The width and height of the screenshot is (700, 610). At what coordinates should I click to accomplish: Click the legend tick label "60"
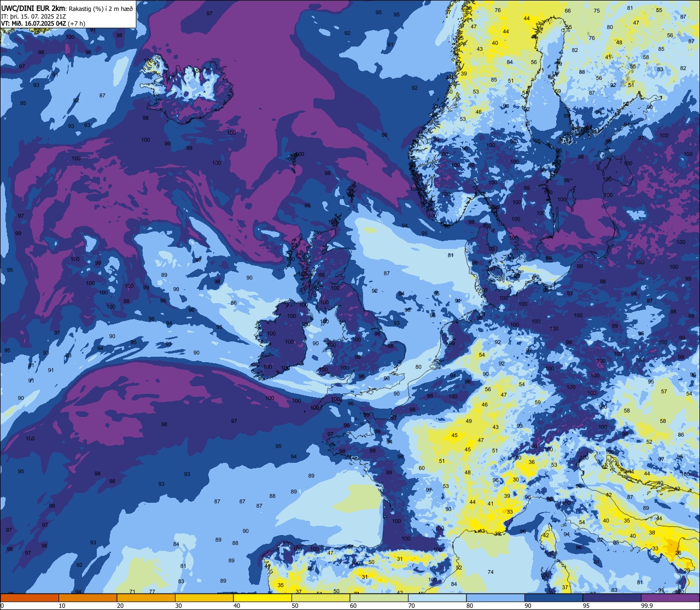[353, 606]
